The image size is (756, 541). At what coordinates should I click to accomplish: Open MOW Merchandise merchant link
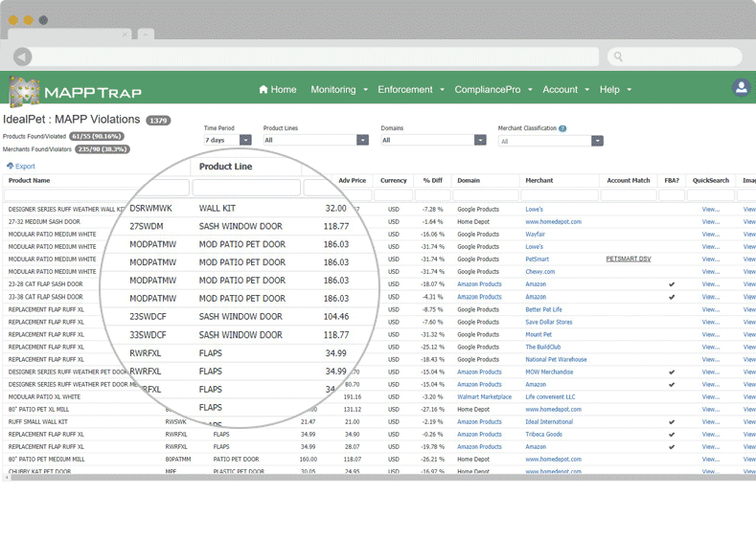pyautogui.click(x=549, y=372)
